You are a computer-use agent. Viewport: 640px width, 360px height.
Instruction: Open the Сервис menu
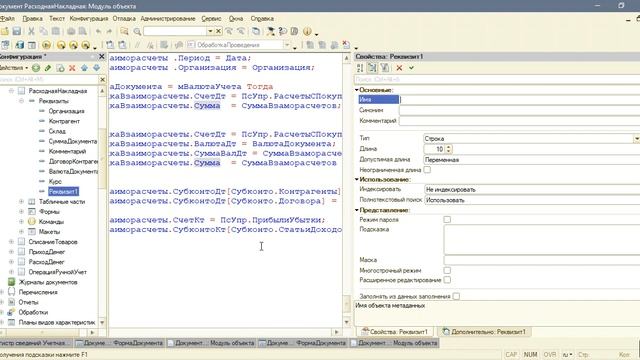pos(211,18)
